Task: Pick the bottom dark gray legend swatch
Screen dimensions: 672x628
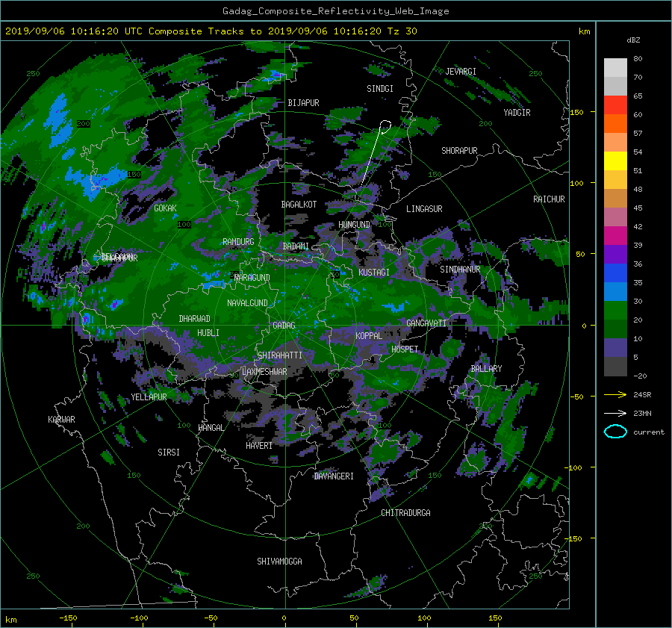Action: [x=615, y=367]
